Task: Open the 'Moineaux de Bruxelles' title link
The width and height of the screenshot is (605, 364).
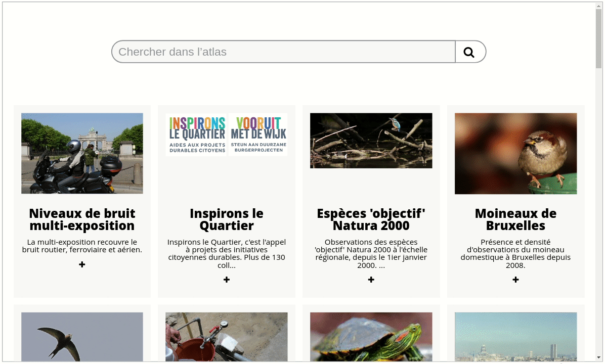Action: 515,219
